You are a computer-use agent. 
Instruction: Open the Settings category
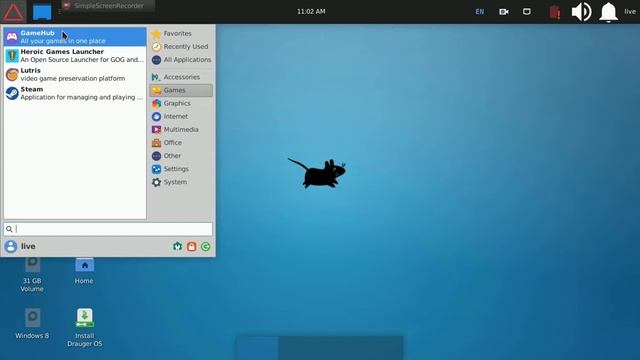[x=181, y=169]
